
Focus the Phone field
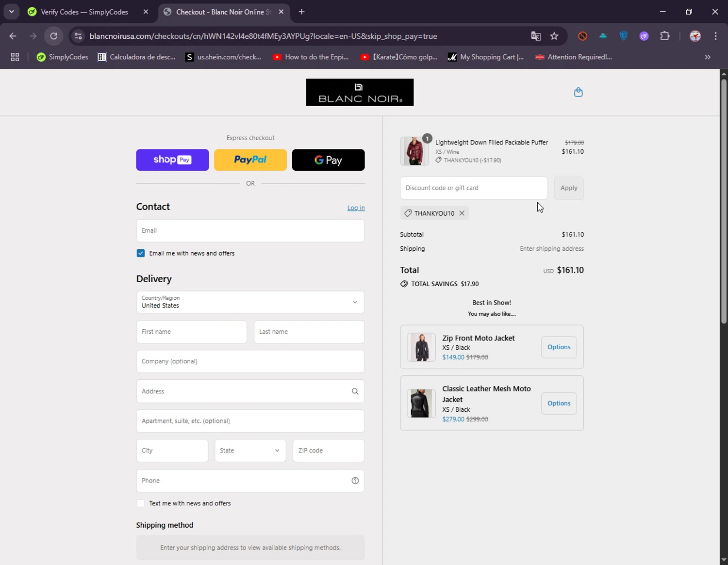(250, 481)
